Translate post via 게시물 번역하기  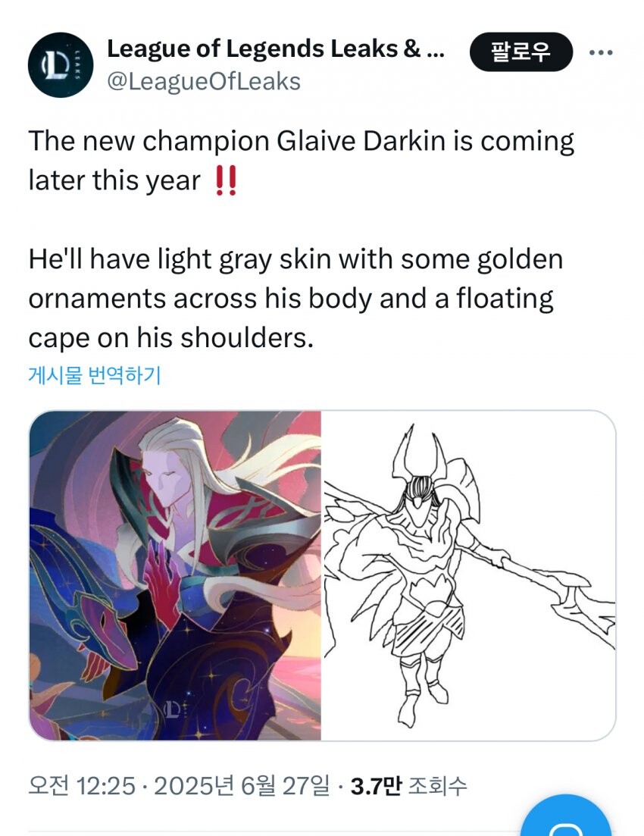point(95,375)
